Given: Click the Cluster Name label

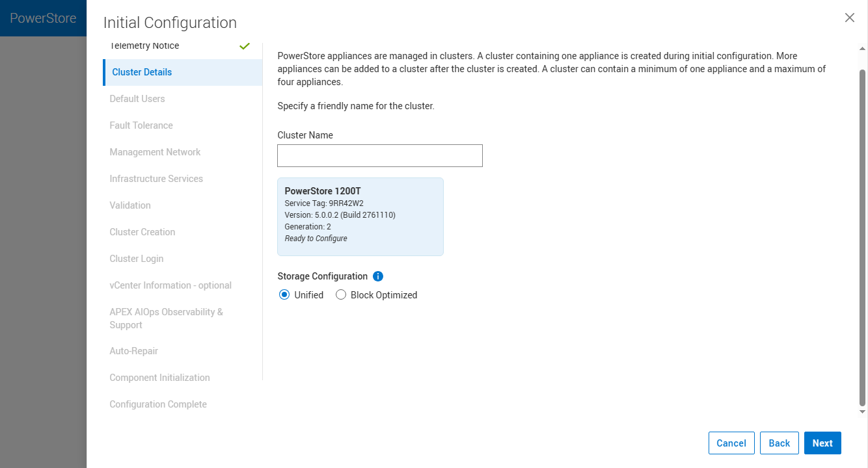Looking at the screenshot, I should pyautogui.click(x=305, y=135).
